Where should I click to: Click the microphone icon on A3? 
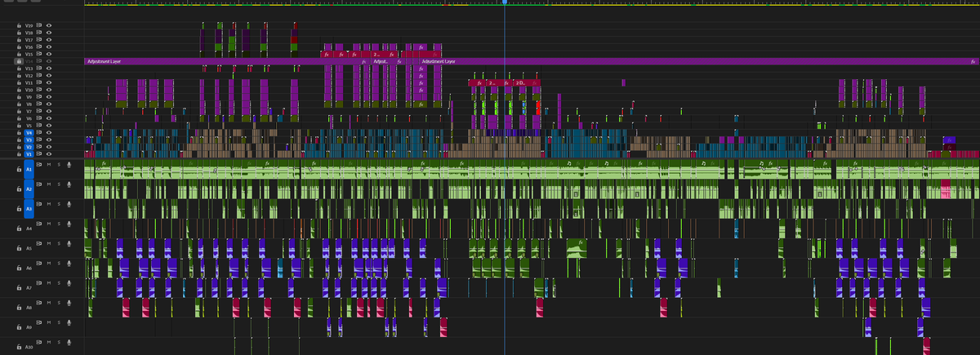click(x=69, y=204)
